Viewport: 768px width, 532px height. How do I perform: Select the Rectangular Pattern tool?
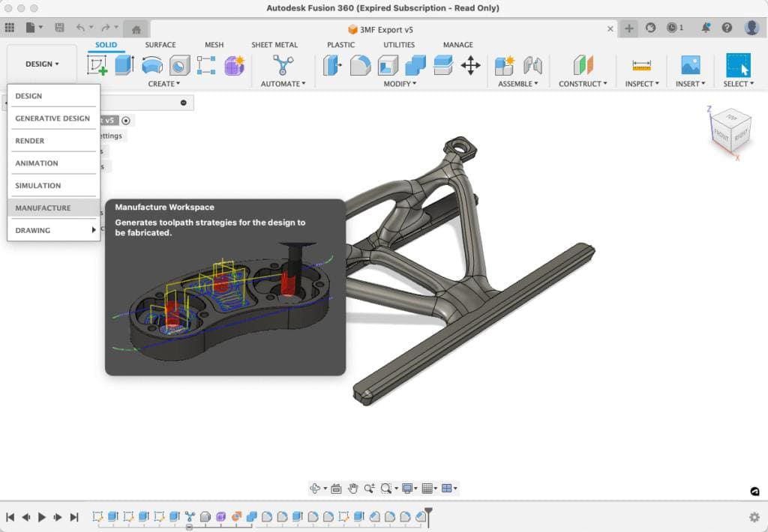click(206, 65)
